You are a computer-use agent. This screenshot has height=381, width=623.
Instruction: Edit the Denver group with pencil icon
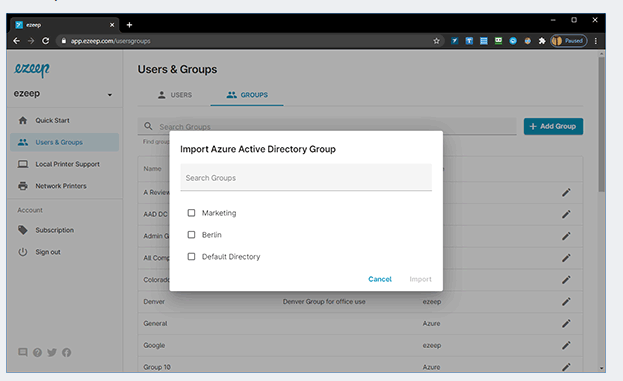[566, 302]
